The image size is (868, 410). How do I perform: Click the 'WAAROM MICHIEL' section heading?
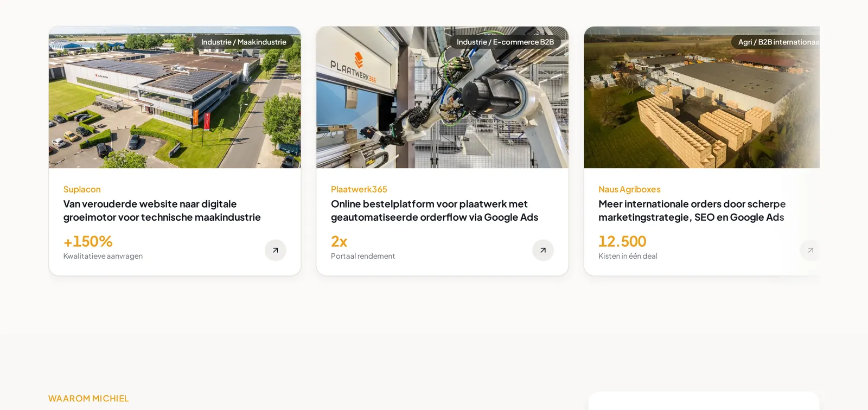88,399
